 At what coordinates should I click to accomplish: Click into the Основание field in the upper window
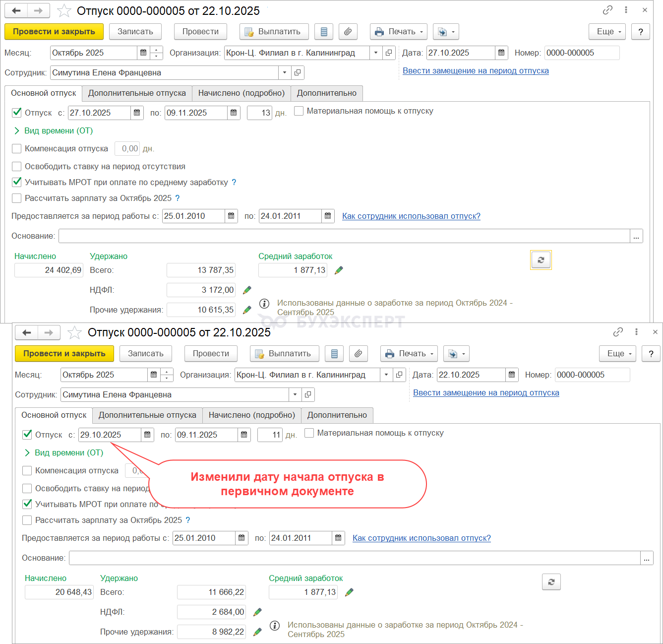pyautogui.click(x=344, y=236)
